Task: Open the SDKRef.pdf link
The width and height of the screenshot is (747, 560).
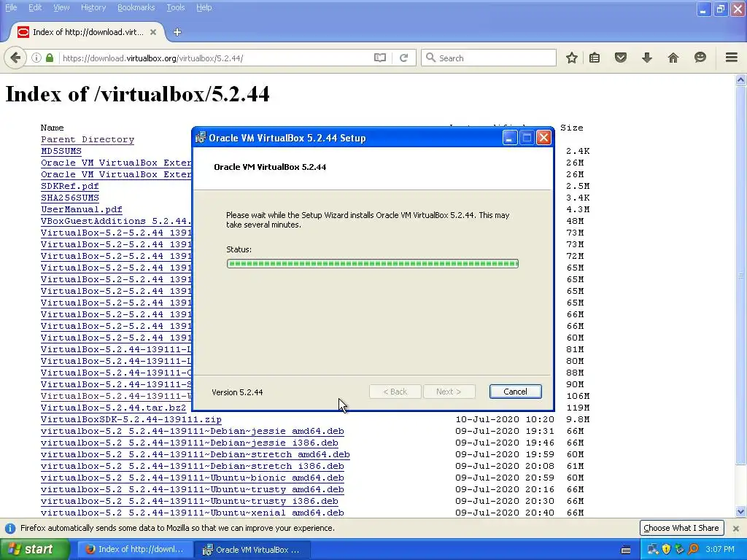Action: click(69, 186)
